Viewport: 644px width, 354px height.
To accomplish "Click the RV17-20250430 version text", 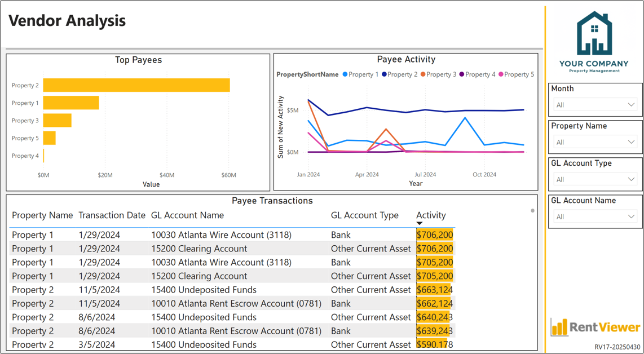I will click(x=617, y=347).
